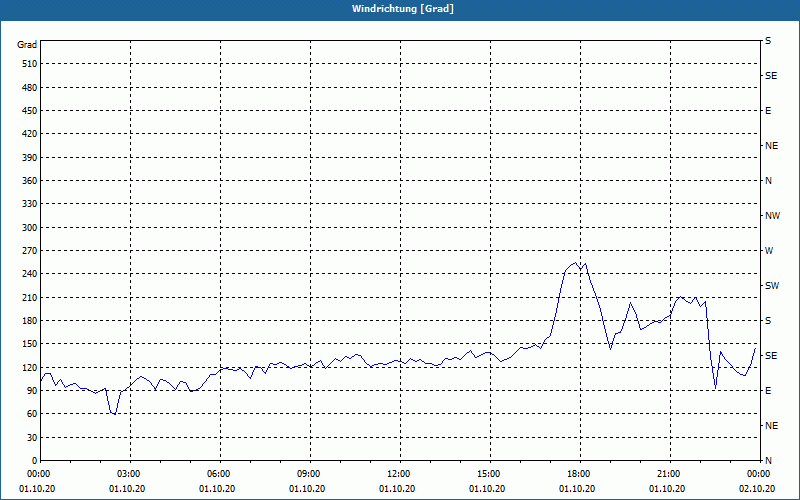Click the 120 y-axis value

pyautogui.click(x=30, y=367)
